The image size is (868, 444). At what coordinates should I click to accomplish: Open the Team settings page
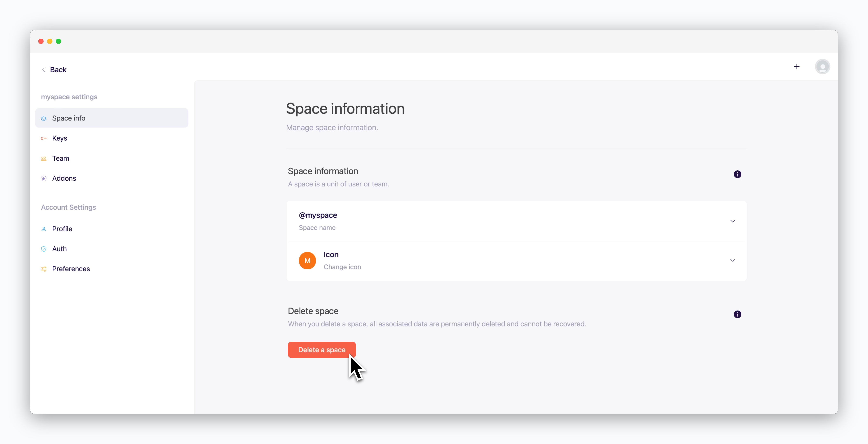[x=112, y=158]
